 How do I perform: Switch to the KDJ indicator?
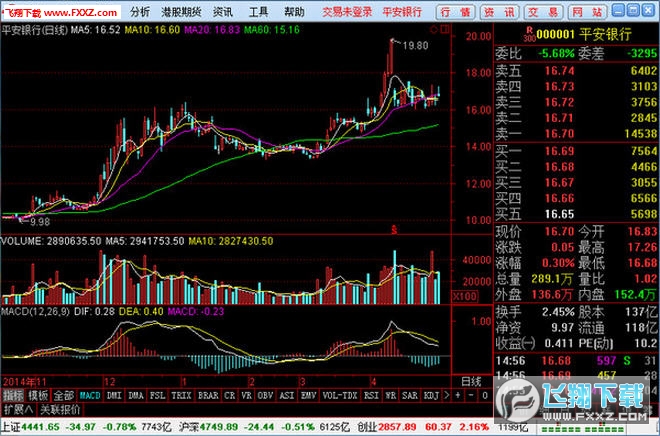coord(431,396)
